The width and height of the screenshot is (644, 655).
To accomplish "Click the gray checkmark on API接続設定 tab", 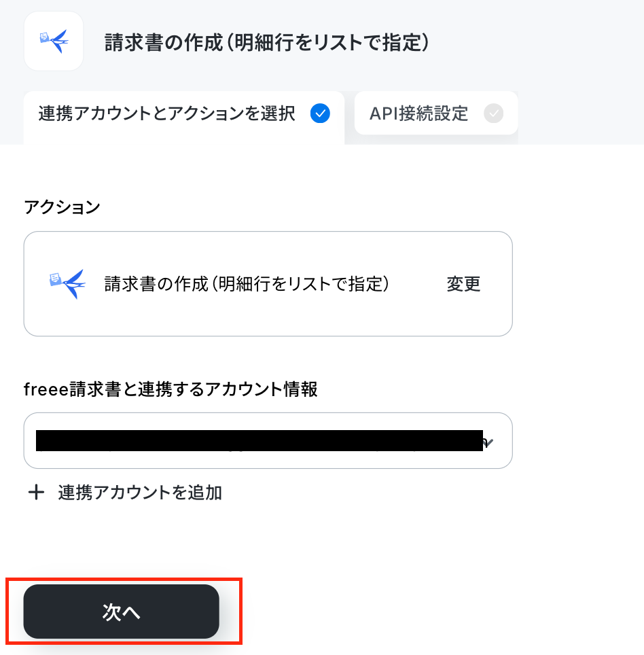I will click(x=494, y=113).
